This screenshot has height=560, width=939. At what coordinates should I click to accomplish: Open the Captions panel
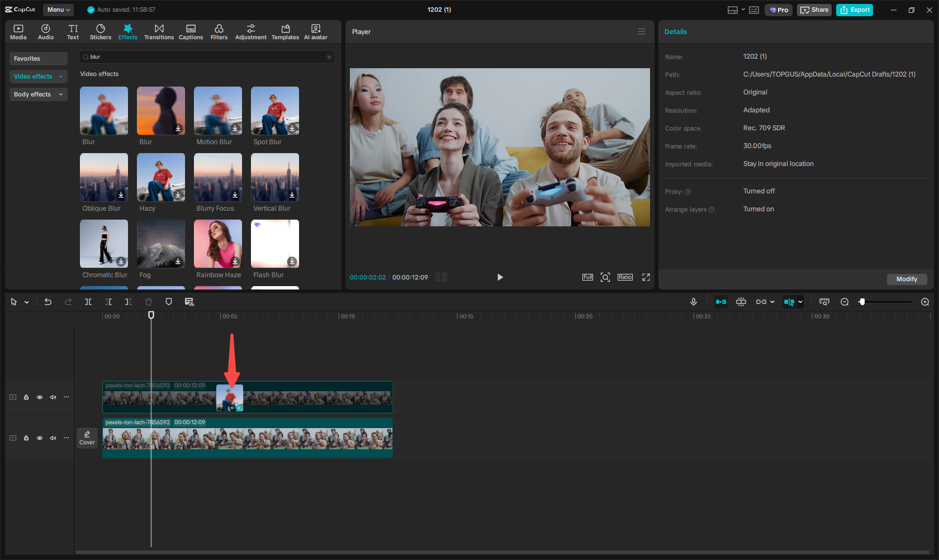(191, 31)
